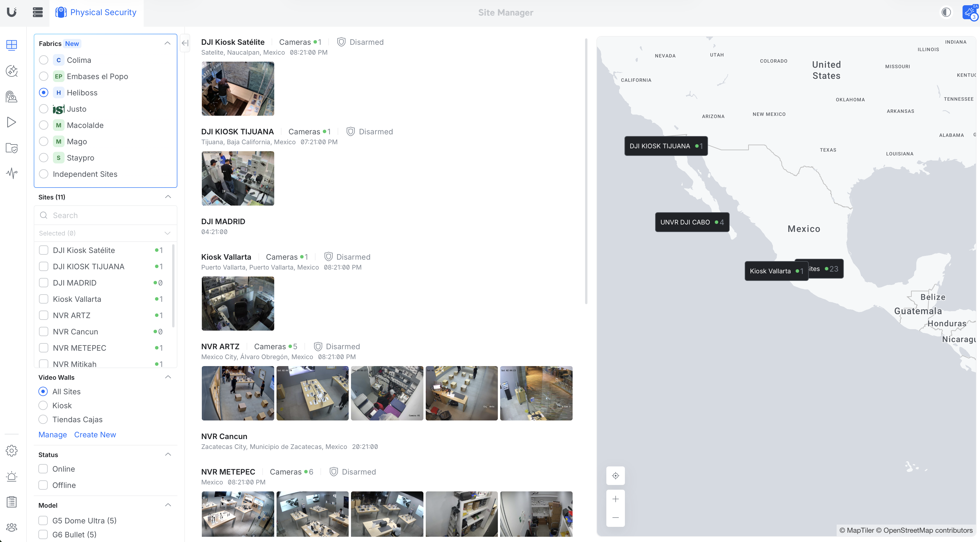The height and width of the screenshot is (542, 980).
Task: Select the Tiendas Cajas video wall
Action: pos(43,420)
